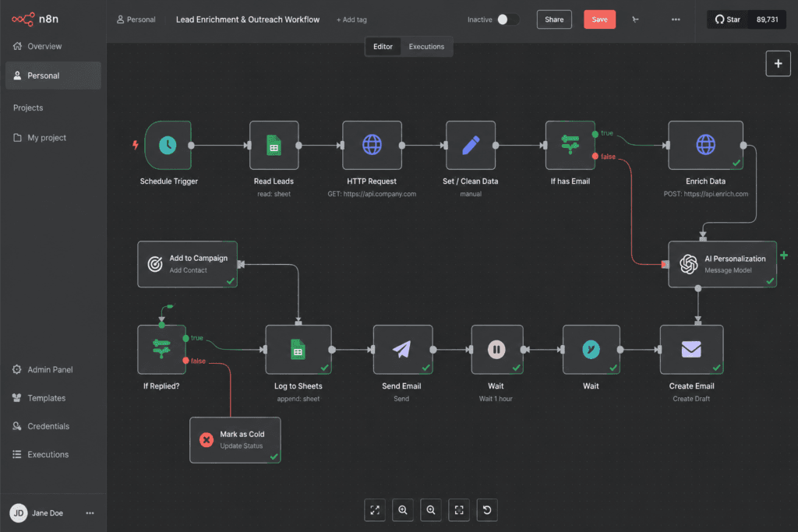Click the Projects heading in sidebar
This screenshot has width=798, height=532.
28,107
